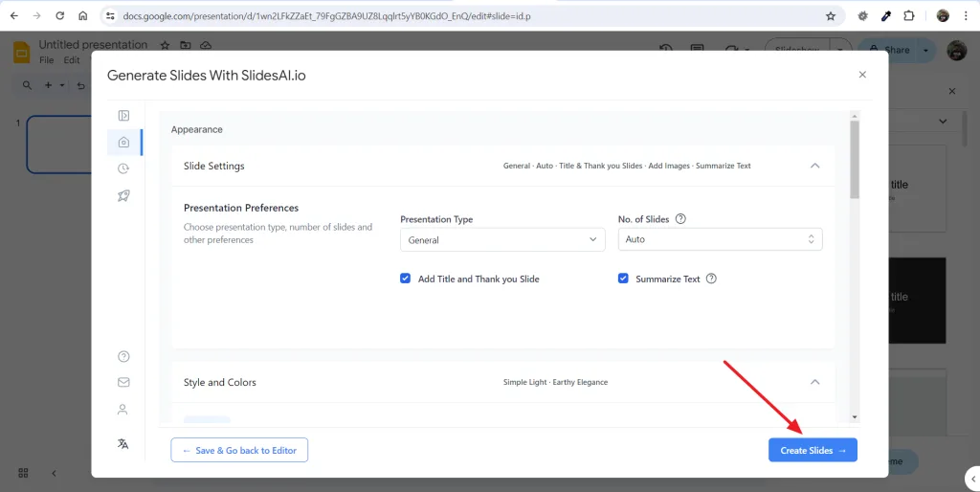This screenshot has height=492, width=980.
Task: Click the dialog's vertical scrollbar thumb
Action: click(855, 160)
